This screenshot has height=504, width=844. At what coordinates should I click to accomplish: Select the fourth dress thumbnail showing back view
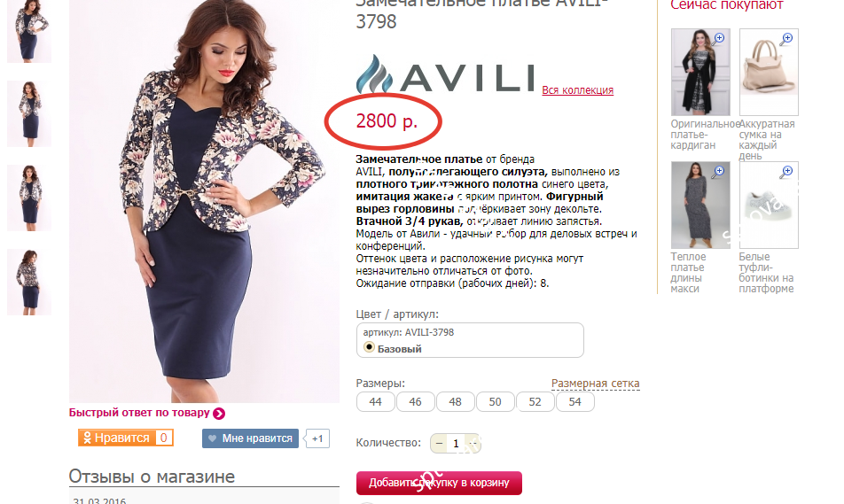(x=29, y=282)
